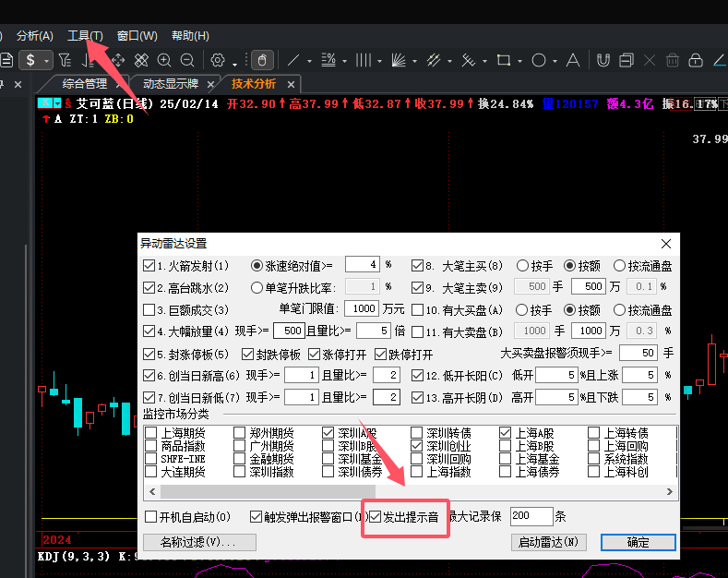Viewport: 728px width, 578px height.
Task: Click the stacked windows toolbar icon
Action: pyautogui.click(x=627, y=60)
